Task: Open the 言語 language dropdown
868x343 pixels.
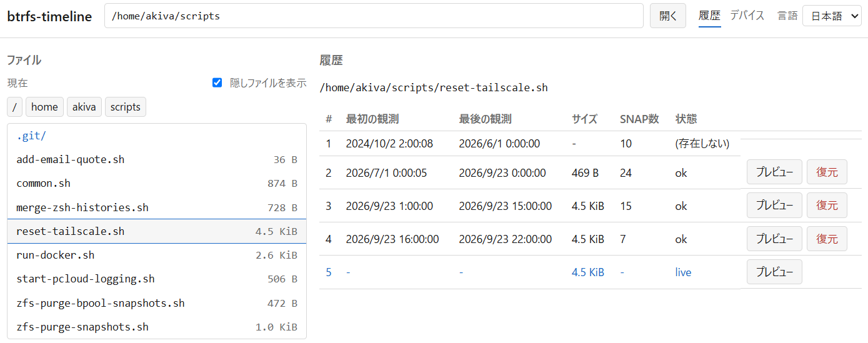Action: click(832, 16)
